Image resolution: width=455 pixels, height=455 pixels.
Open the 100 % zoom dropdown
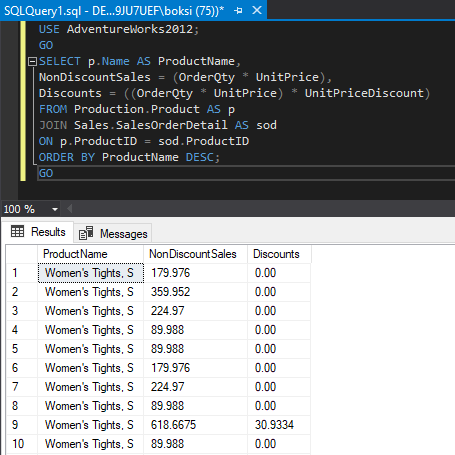click(x=55, y=209)
